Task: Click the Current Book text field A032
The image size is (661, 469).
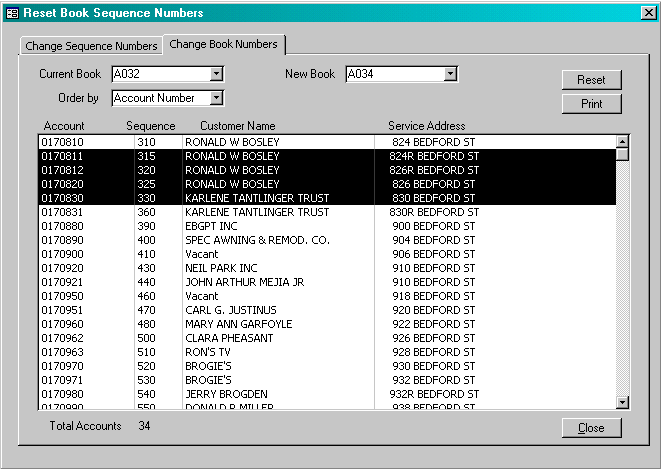Action: pos(160,74)
